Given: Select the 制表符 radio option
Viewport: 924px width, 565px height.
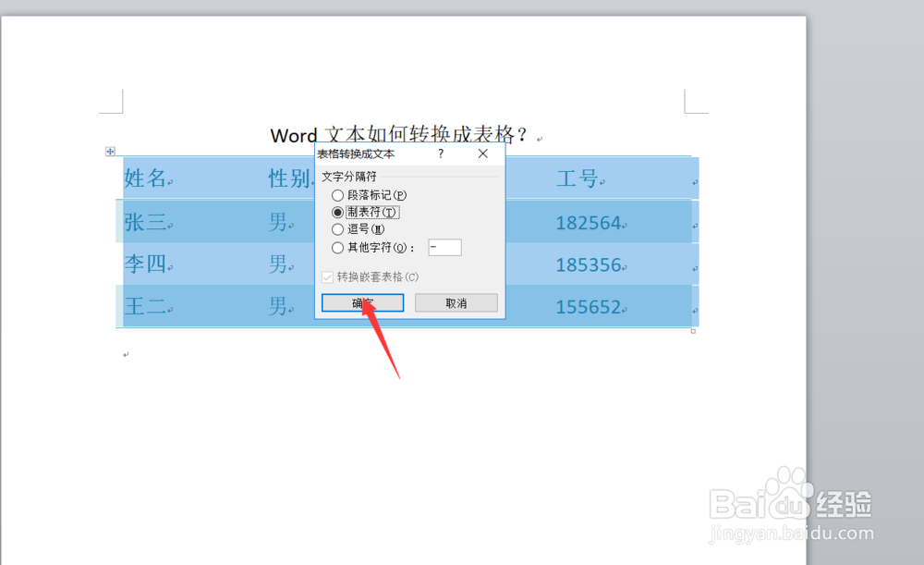Looking at the screenshot, I should coord(338,212).
